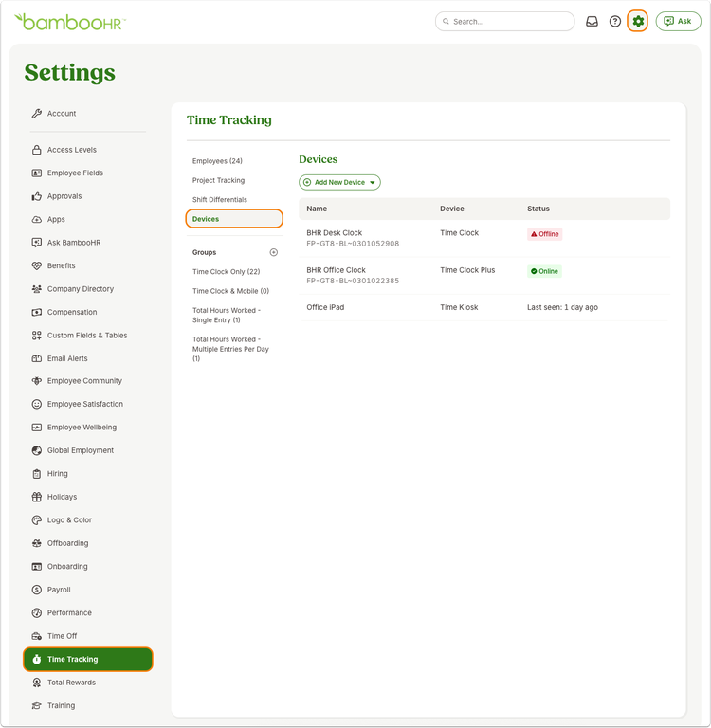
Task: Click the Training graduation cap icon
Action: pos(37,705)
